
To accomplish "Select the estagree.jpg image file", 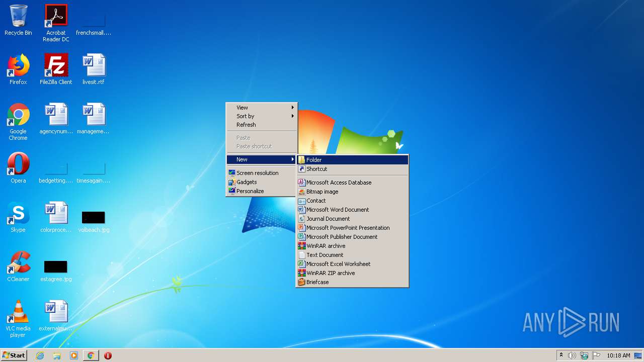I will click(x=56, y=270).
